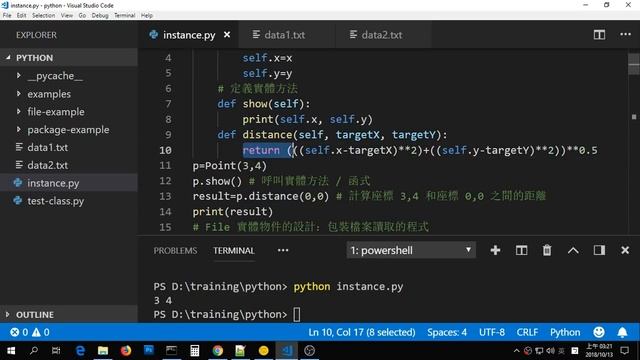This screenshot has width=640, height=360.
Task: Launch Chrome from taskbar
Action: (x=218, y=351)
